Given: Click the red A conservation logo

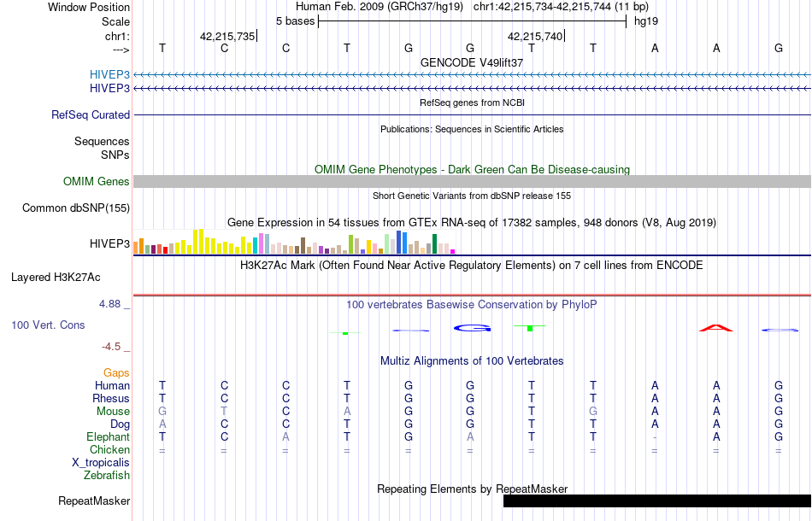Looking at the screenshot, I should [x=716, y=328].
